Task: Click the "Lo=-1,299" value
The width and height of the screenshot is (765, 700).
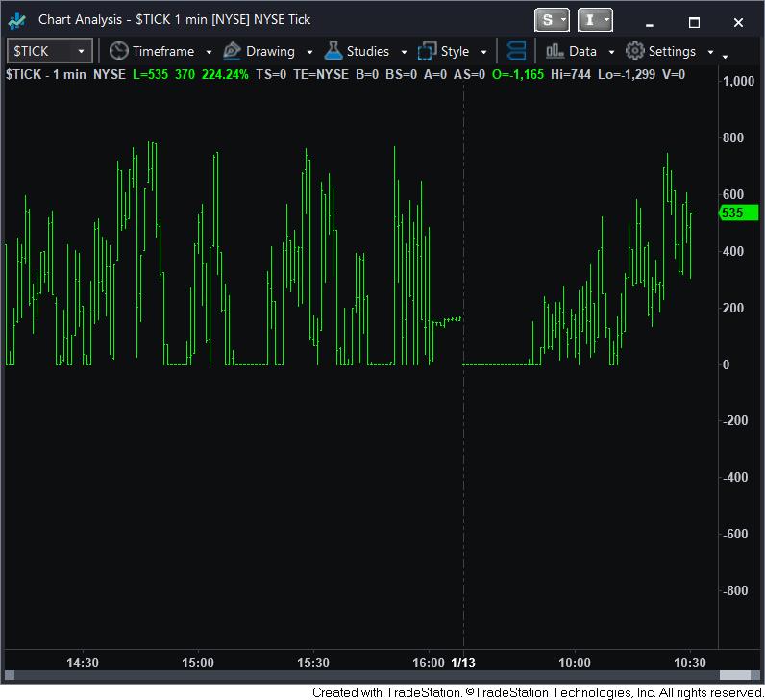Action: click(627, 74)
